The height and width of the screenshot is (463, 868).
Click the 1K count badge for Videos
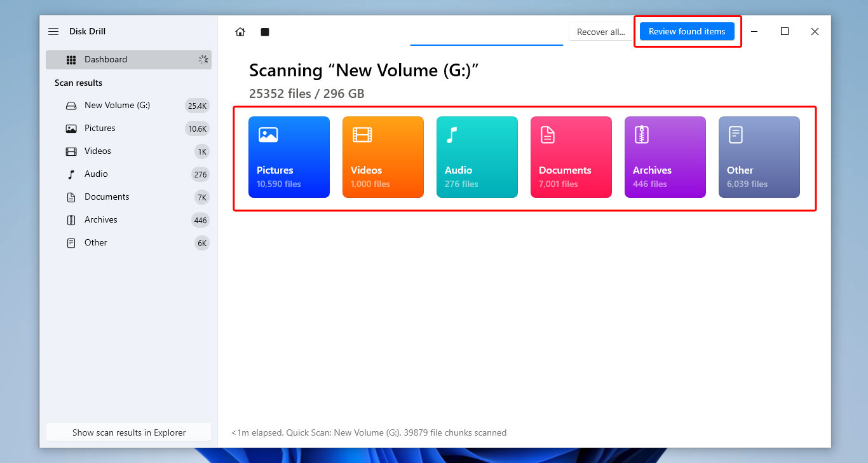coord(202,151)
